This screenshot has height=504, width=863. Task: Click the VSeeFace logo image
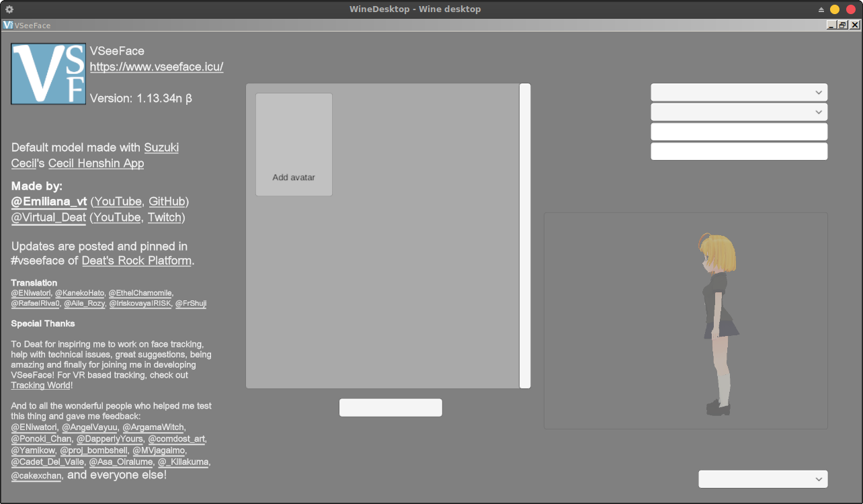click(x=48, y=74)
